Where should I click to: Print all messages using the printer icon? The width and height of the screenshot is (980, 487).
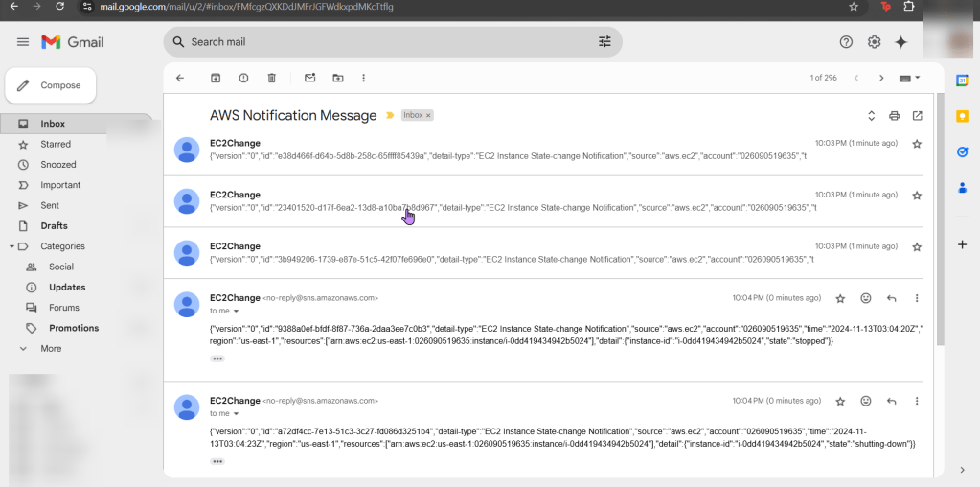894,116
